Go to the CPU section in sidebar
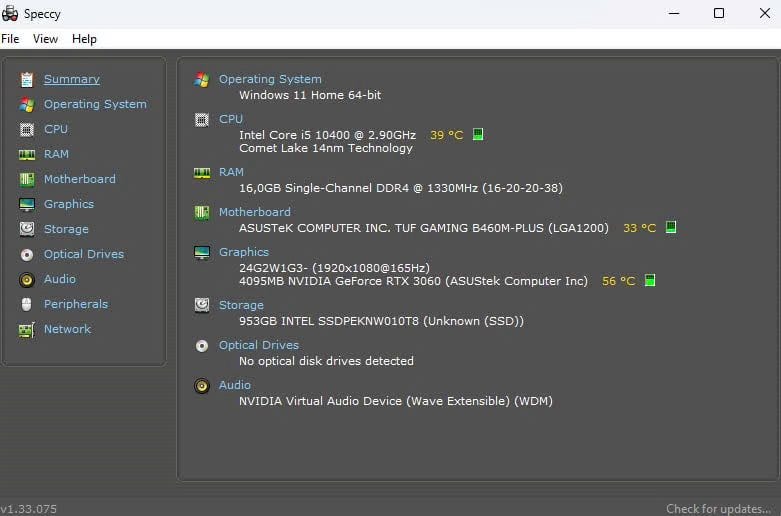781x516 pixels. 56,129
